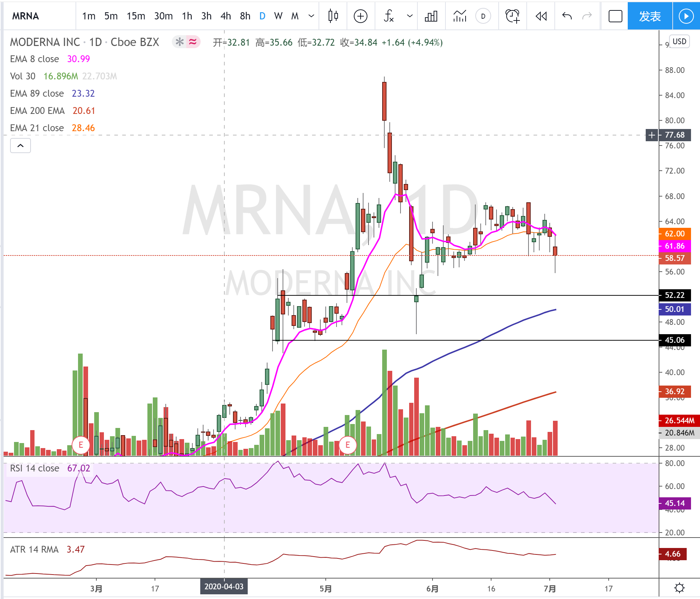The image size is (700, 599).
Task: Click the bar replay rewind icon
Action: [541, 16]
